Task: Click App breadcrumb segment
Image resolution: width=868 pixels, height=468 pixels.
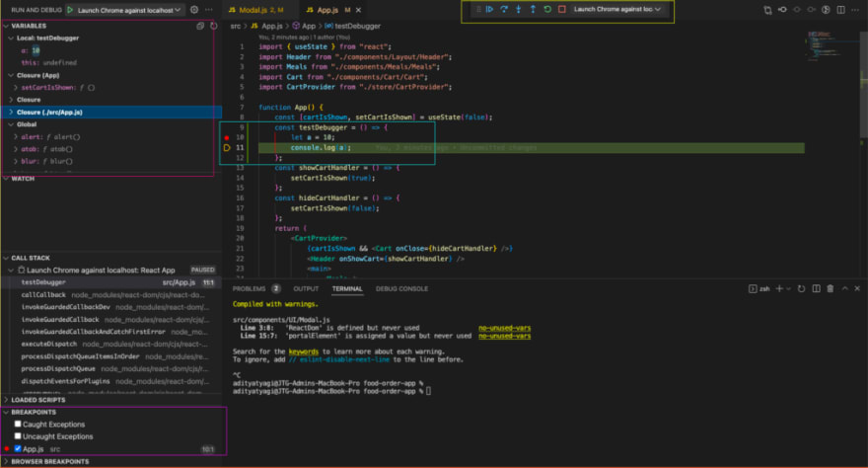Action: [x=309, y=26]
